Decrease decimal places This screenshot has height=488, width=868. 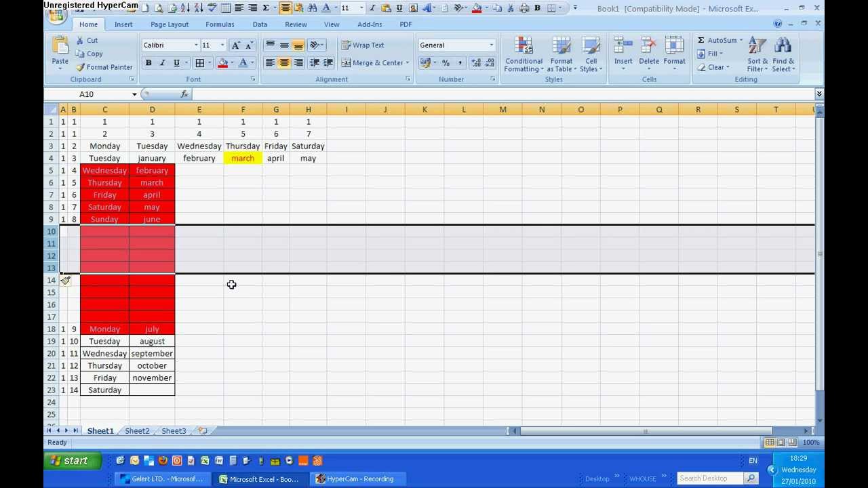point(489,63)
